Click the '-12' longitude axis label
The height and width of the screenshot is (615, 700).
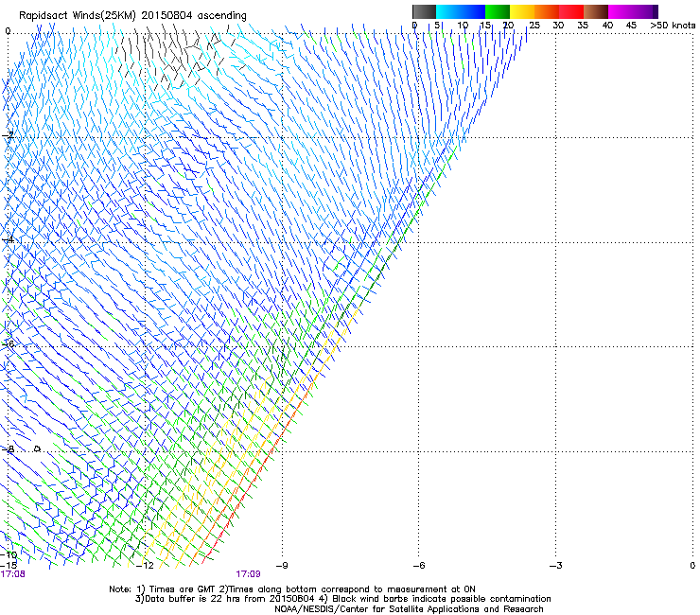pyautogui.click(x=145, y=566)
